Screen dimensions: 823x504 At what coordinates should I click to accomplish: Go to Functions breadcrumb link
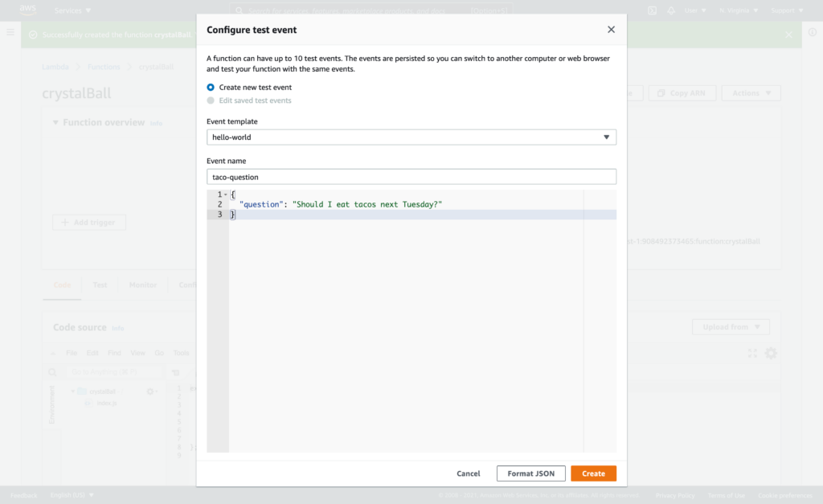104,67
